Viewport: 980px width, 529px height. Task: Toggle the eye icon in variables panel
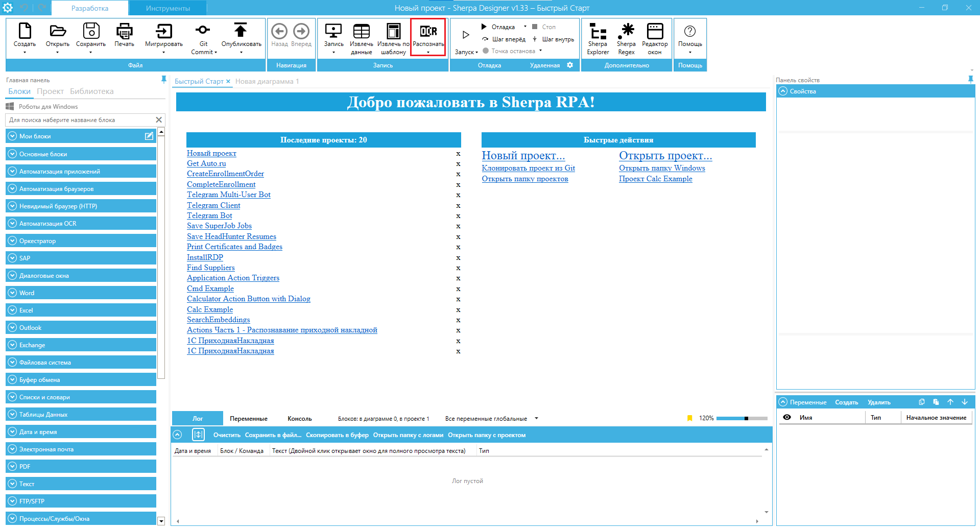[x=787, y=417]
